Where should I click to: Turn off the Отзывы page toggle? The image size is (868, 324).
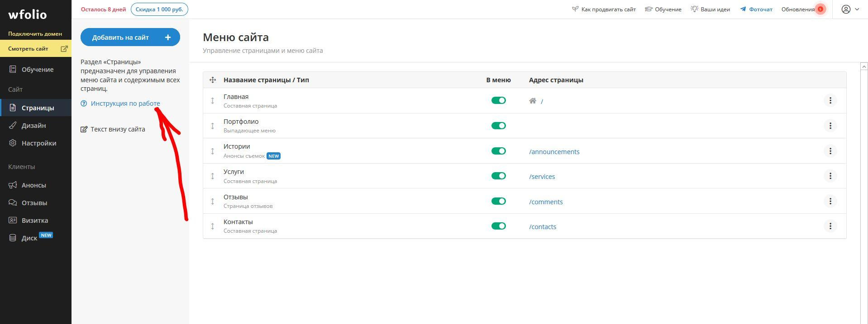tap(498, 201)
